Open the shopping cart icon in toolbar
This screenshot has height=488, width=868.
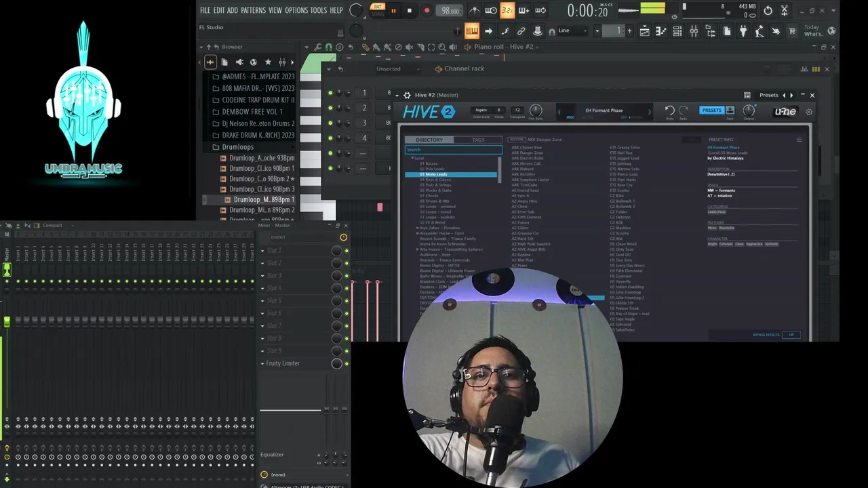coord(792,31)
